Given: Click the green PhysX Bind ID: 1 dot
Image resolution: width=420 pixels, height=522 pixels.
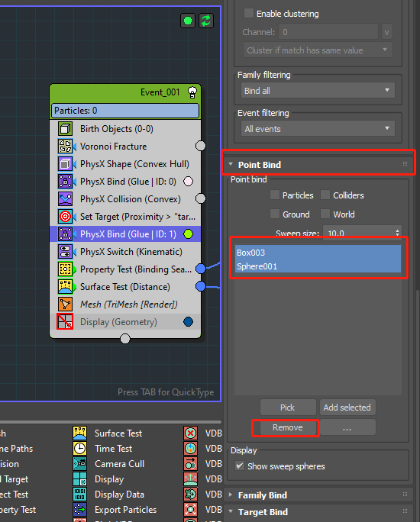Looking at the screenshot, I should tap(188, 234).
